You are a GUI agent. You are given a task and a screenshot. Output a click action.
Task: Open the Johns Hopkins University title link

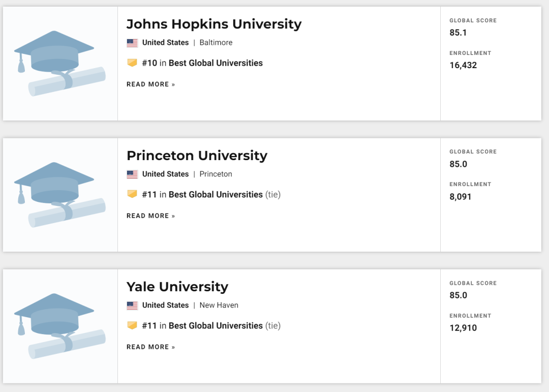click(213, 24)
